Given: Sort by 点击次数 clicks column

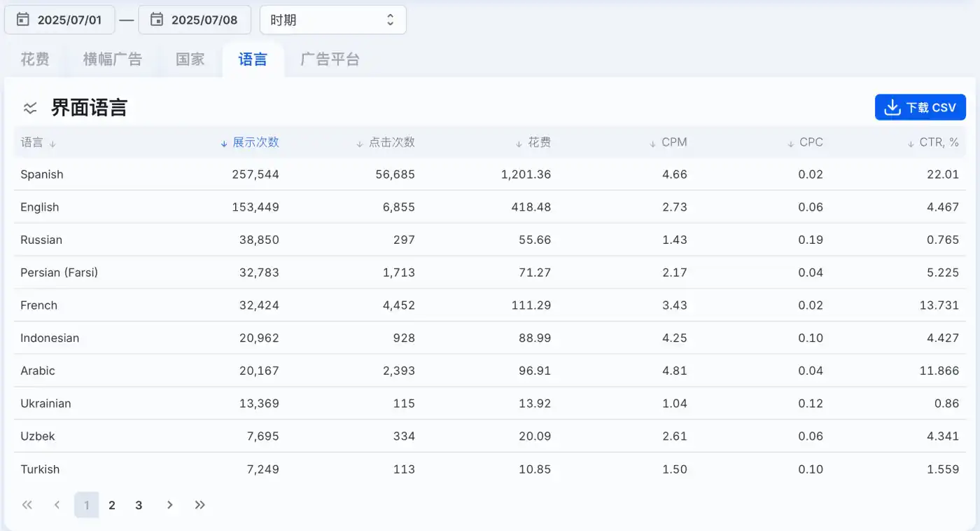Looking at the screenshot, I should [386, 142].
